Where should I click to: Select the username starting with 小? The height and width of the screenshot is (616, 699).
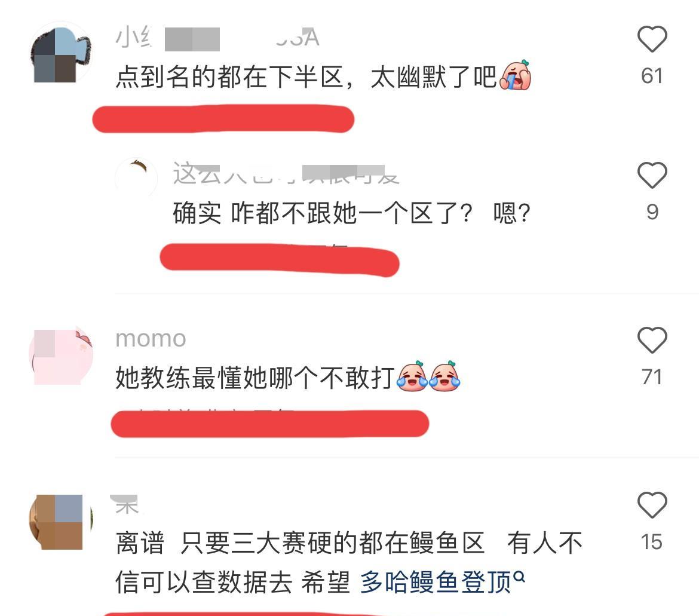[x=217, y=38]
